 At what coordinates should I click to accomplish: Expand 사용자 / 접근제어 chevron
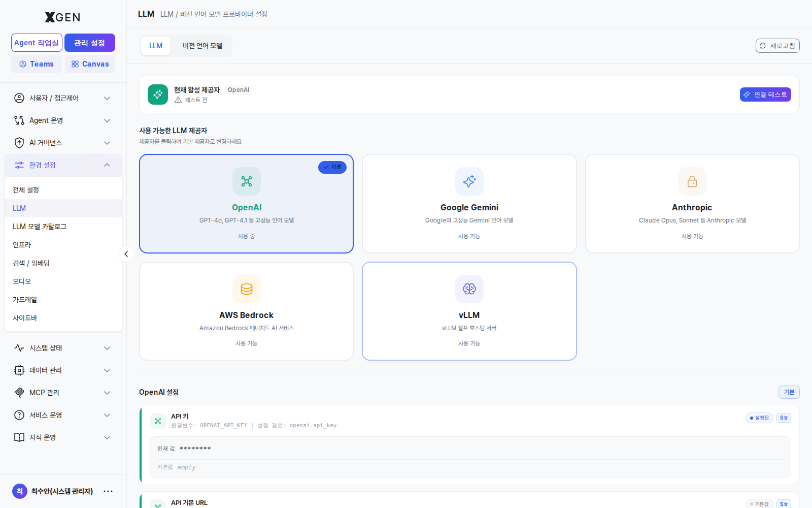point(107,98)
